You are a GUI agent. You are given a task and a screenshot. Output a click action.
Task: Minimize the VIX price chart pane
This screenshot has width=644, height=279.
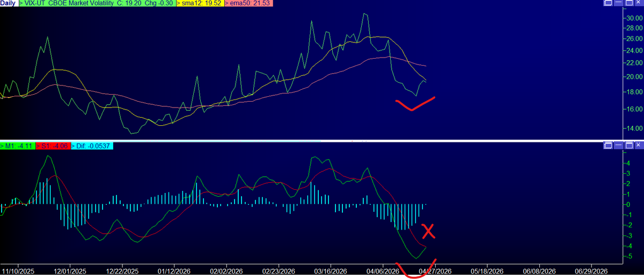pyautogui.click(x=618, y=4)
